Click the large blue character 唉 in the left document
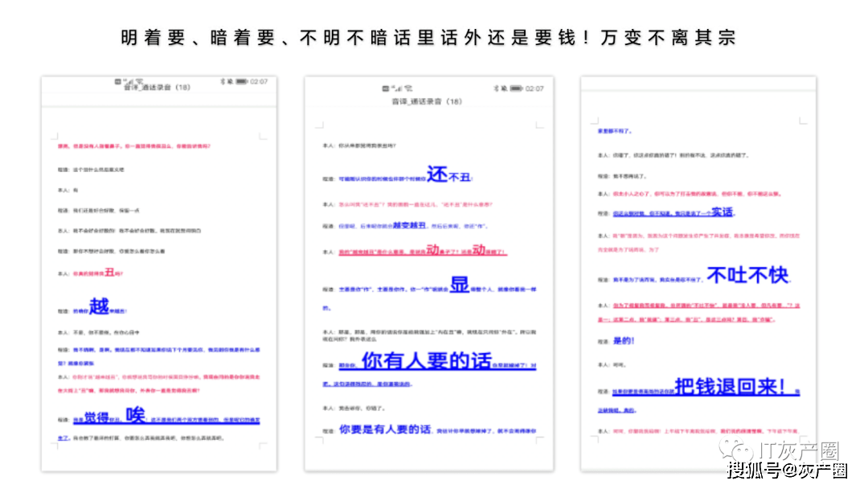The width and height of the screenshot is (868, 489). point(135,415)
